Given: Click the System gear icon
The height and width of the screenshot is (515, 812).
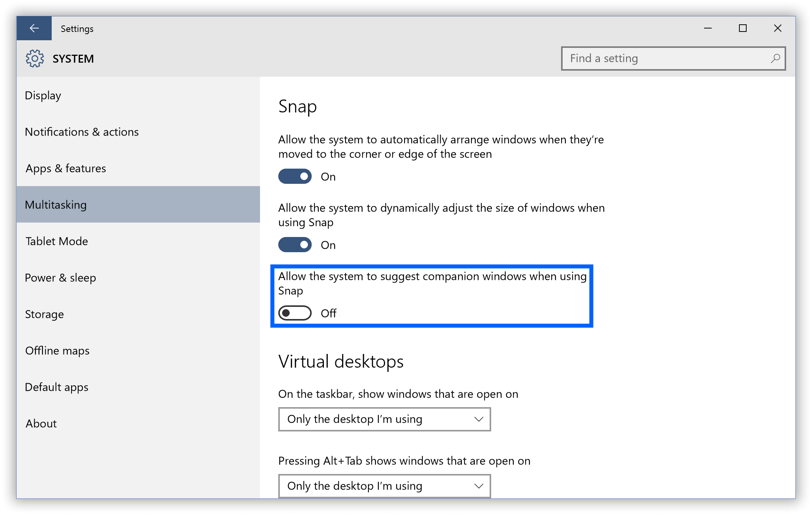Looking at the screenshot, I should point(35,58).
